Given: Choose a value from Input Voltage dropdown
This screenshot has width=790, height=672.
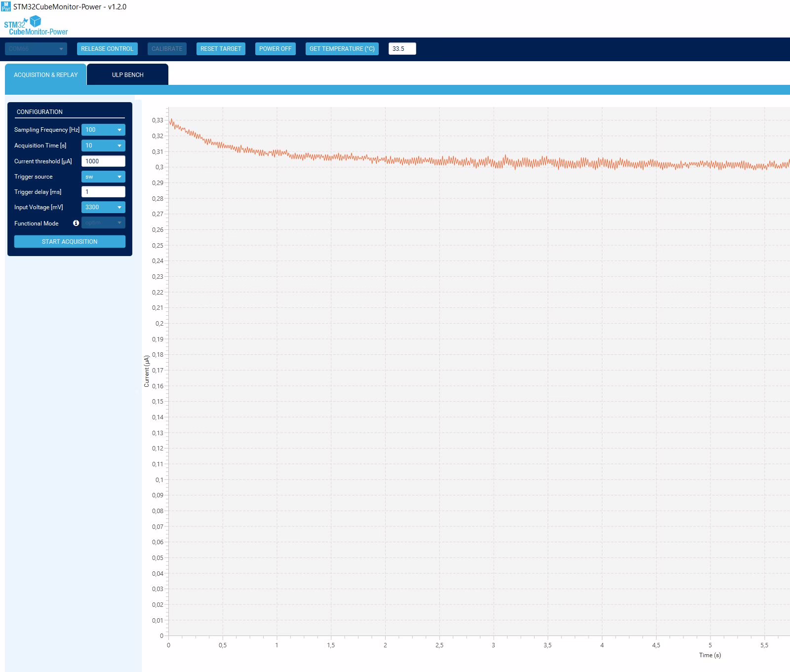Looking at the screenshot, I should [103, 207].
